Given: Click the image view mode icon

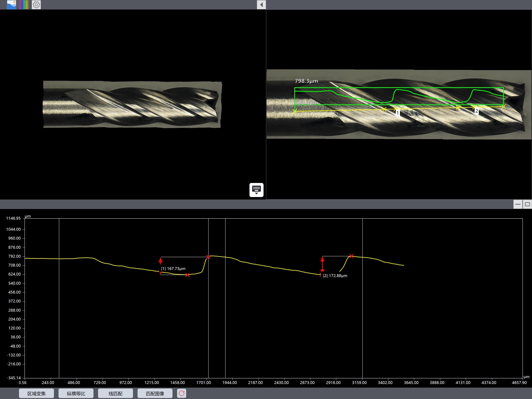Looking at the screenshot, I should (12, 5).
